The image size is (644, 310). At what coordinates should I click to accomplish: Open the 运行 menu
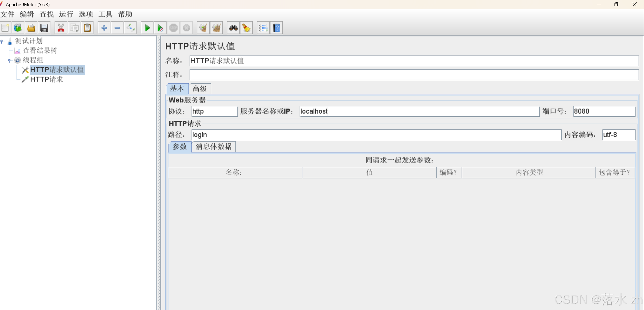click(66, 14)
